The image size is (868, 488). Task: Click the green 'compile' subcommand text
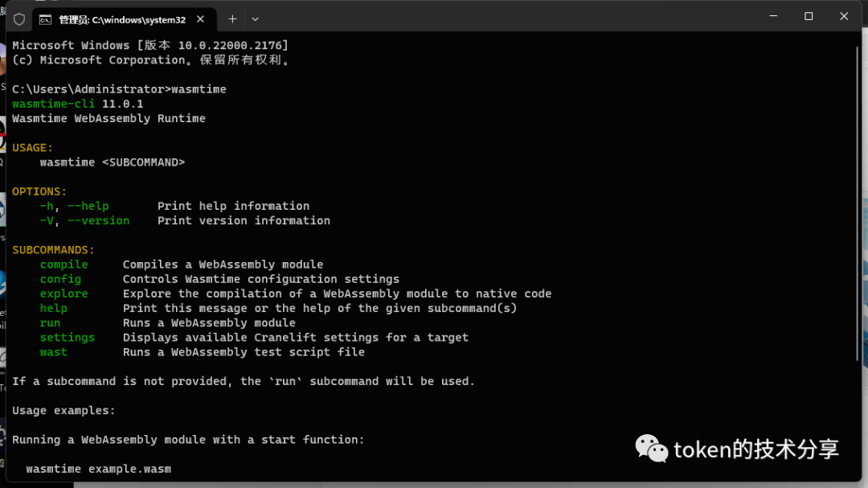(x=63, y=265)
